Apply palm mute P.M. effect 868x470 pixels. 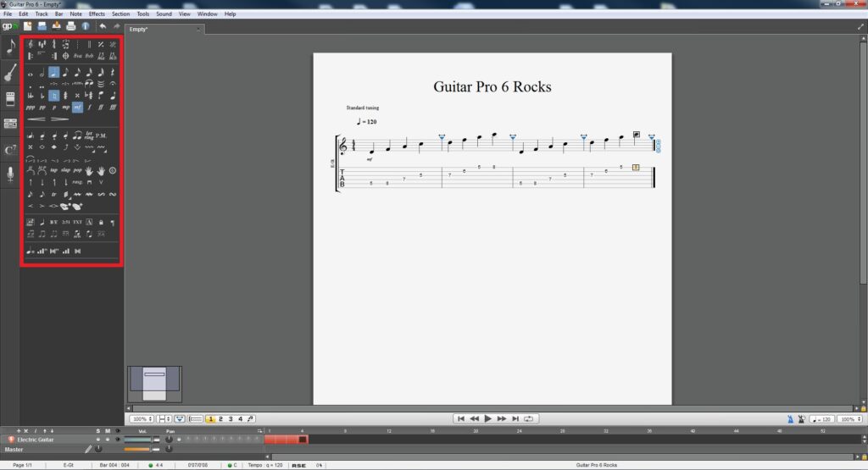101,135
